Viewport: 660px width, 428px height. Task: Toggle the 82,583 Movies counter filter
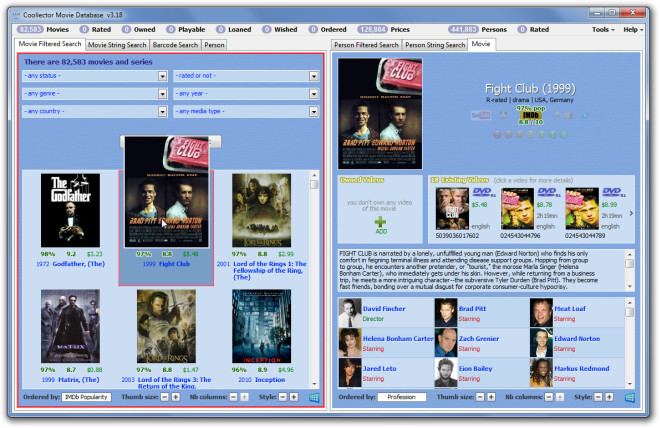coord(43,29)
